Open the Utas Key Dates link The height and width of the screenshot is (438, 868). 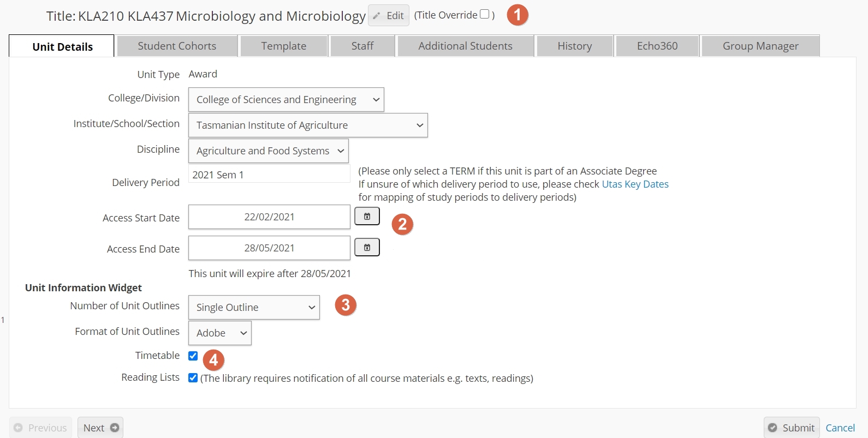tap(635, 184)
